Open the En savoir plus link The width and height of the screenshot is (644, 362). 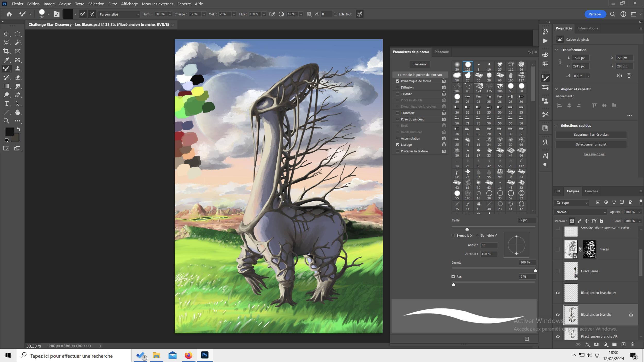(594, 154)
